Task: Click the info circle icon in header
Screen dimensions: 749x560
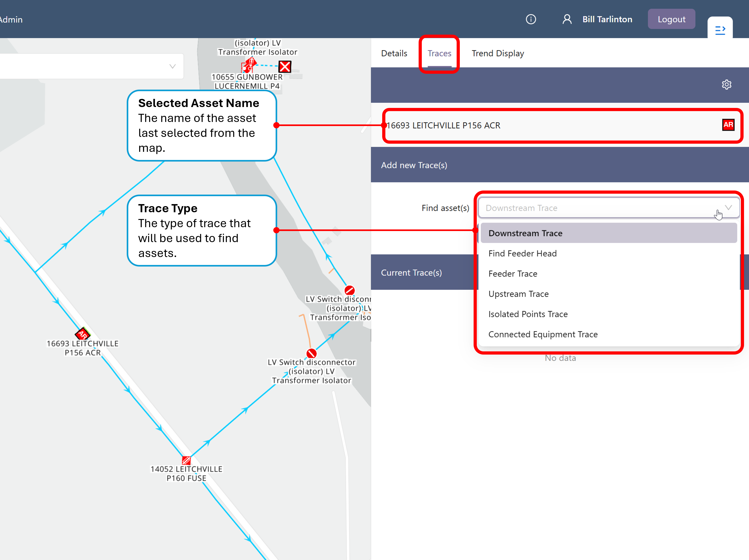Action: click(x=531, y=19)
